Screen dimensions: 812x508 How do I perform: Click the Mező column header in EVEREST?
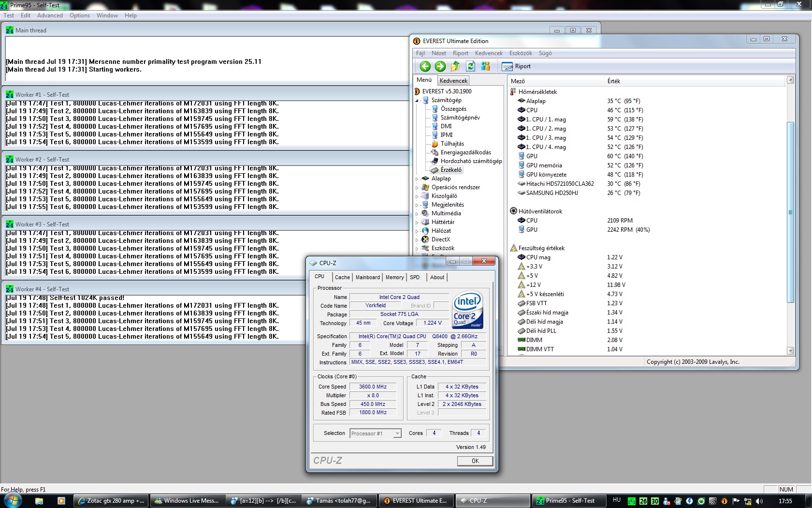pos(556,81)
